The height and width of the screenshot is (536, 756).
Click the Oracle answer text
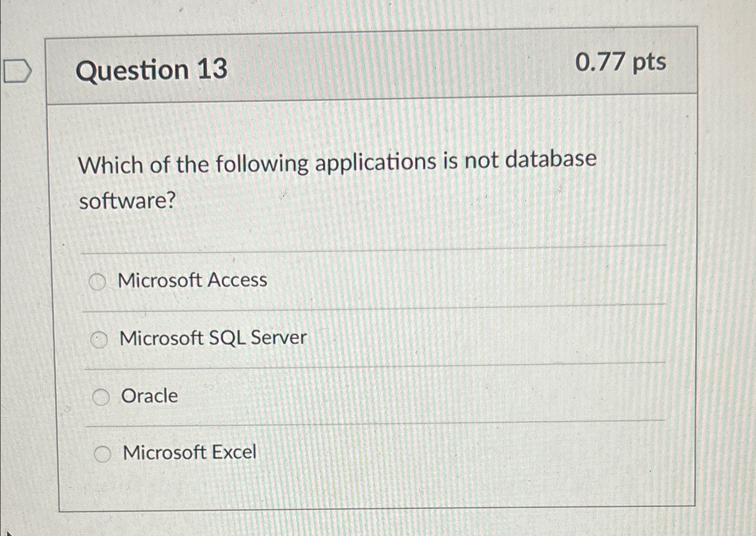149,396
